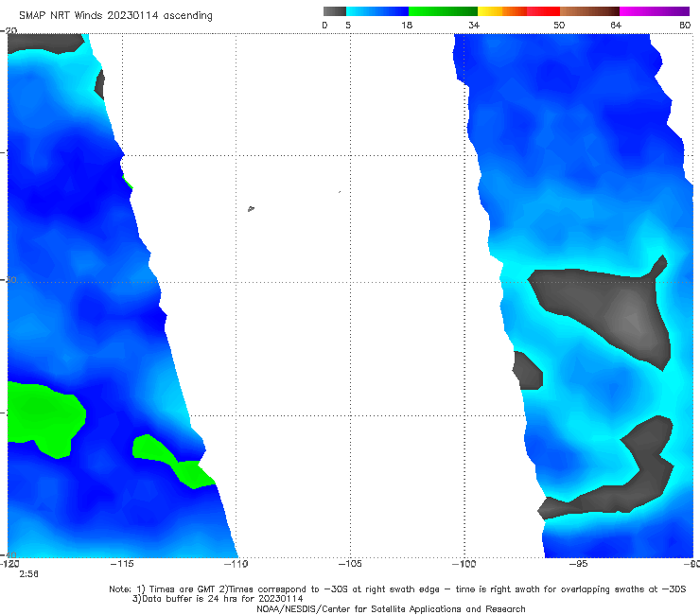Screen dimensions: 700x615
Task: Click the longitude label '-105'
Action: [350, 564]
